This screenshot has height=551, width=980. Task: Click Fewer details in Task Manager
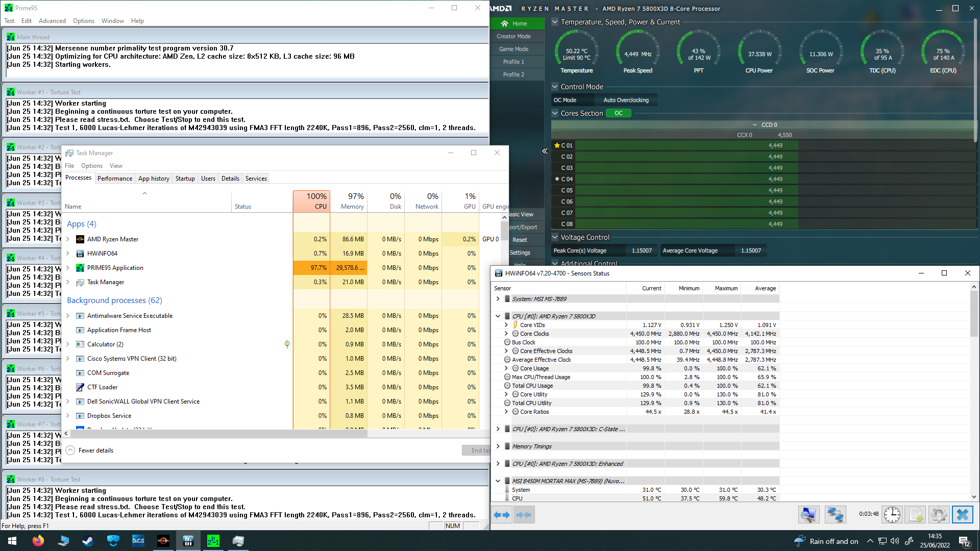96,450
